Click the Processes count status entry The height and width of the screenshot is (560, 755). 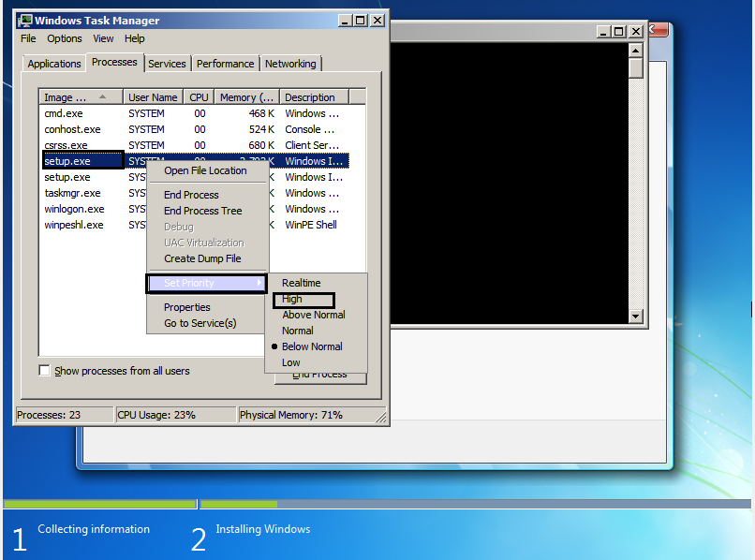point(65,415)
